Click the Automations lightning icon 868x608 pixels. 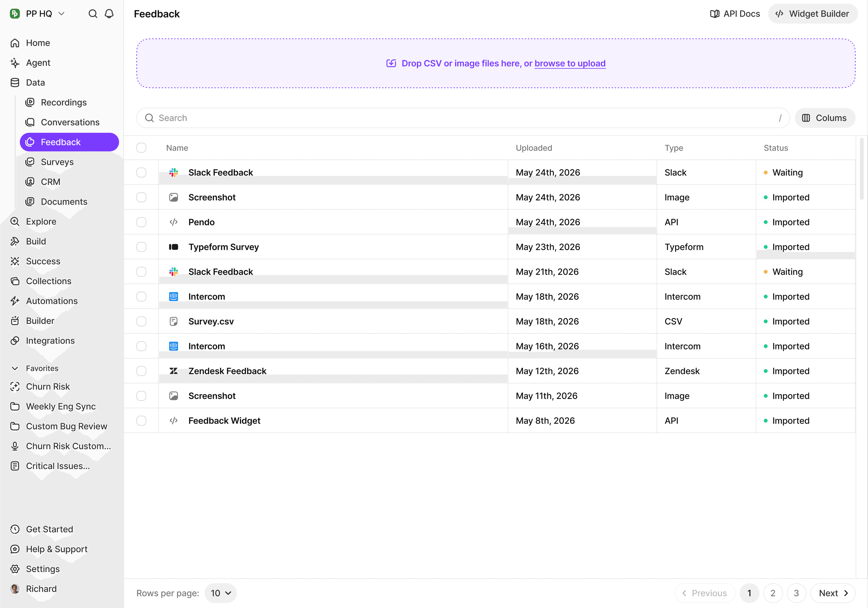[15, 301]
